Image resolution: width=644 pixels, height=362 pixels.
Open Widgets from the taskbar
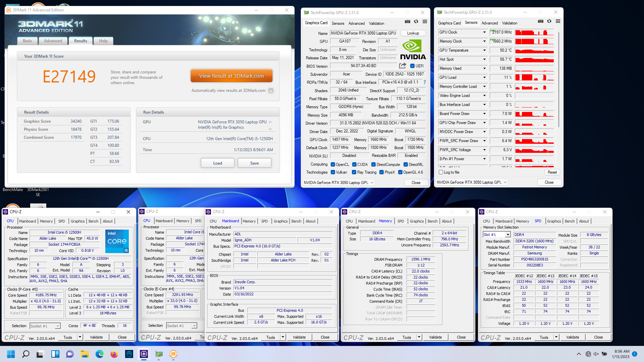pyautogui.click(x=55, y=354)
